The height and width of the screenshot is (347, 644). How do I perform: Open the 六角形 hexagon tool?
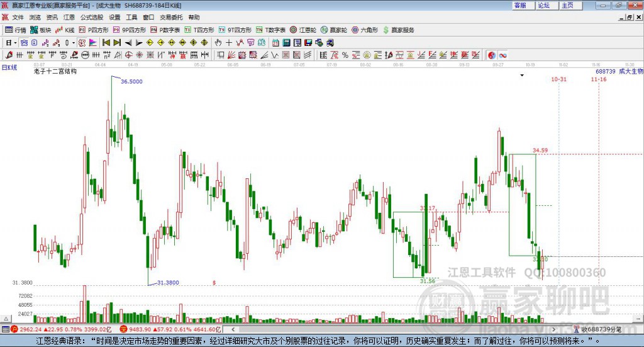(365, 30)
